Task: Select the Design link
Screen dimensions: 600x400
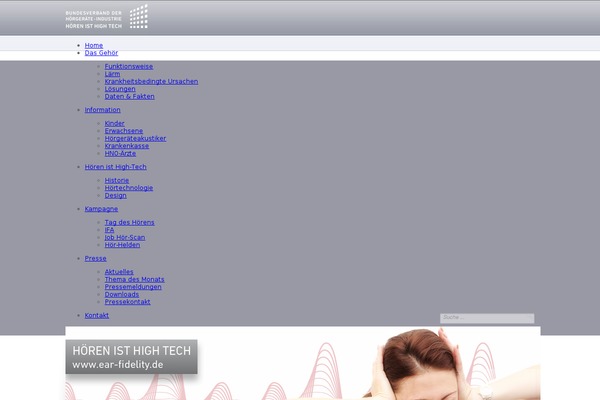Action: pos(115,195)
